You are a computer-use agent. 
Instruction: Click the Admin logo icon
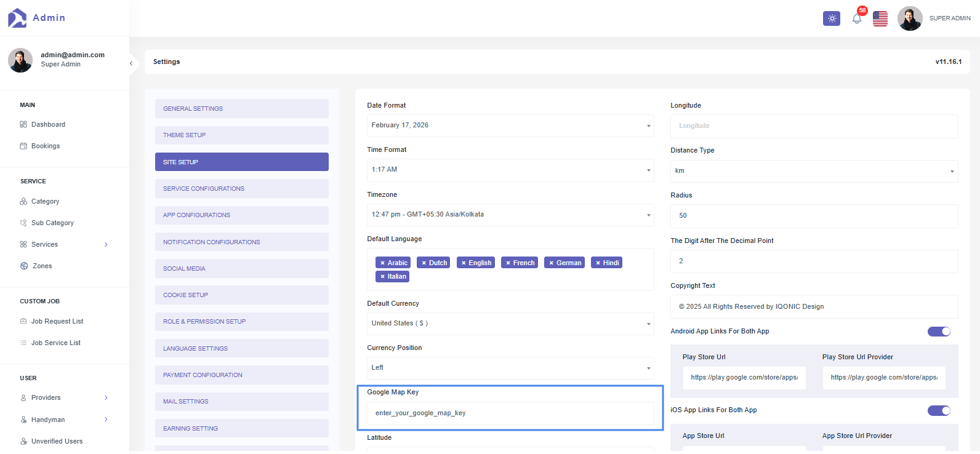pyautogui.click(x=17, y=18)
